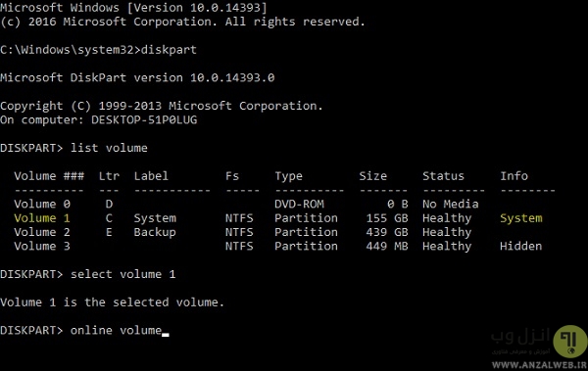Viewport: 588px width, 371px height.
Task: Click 'Volume 0' in the table
Action: point(42,205)
